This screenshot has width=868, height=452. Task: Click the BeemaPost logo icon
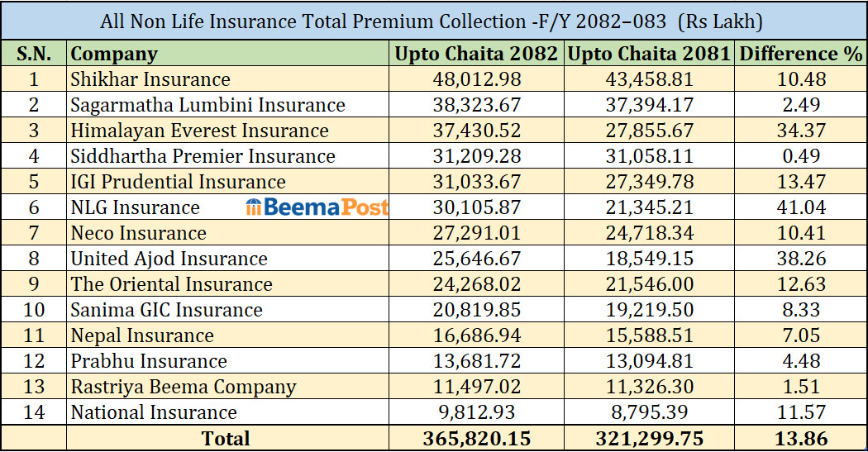pos(254,207)
